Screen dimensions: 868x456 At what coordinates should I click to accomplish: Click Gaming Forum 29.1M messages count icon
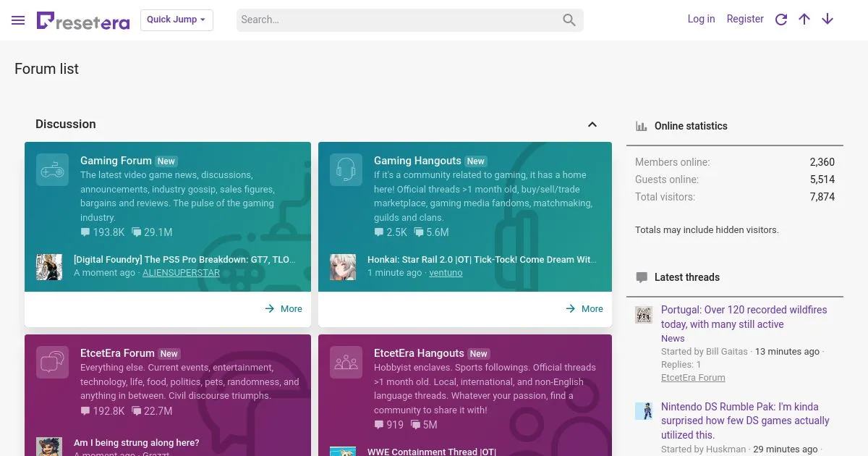coord(136,232)
